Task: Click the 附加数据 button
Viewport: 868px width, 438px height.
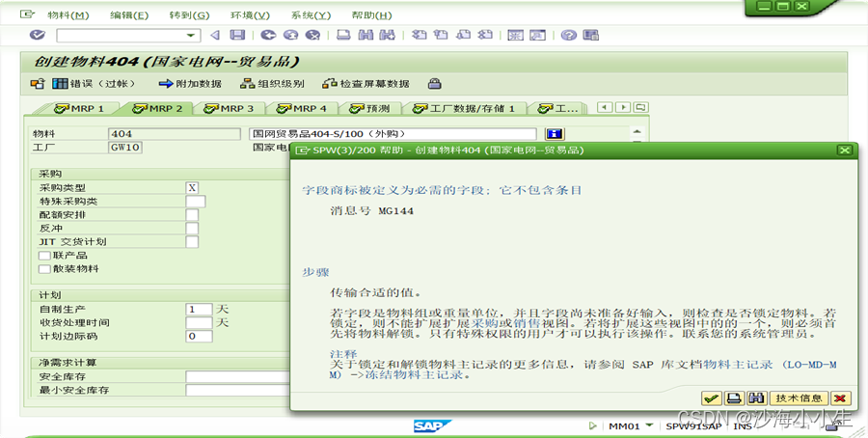Action: click(x=190, y=84)
